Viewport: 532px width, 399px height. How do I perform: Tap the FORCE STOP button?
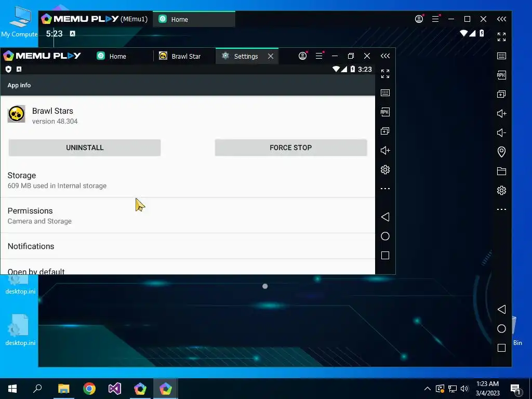click(x=291, y=148)
